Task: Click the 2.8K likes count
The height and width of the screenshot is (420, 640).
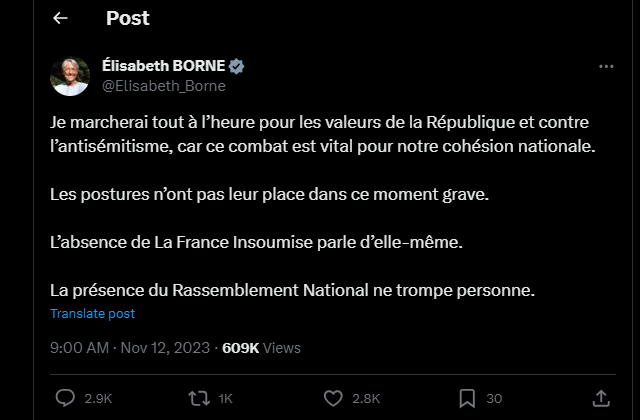Action: 366,398
